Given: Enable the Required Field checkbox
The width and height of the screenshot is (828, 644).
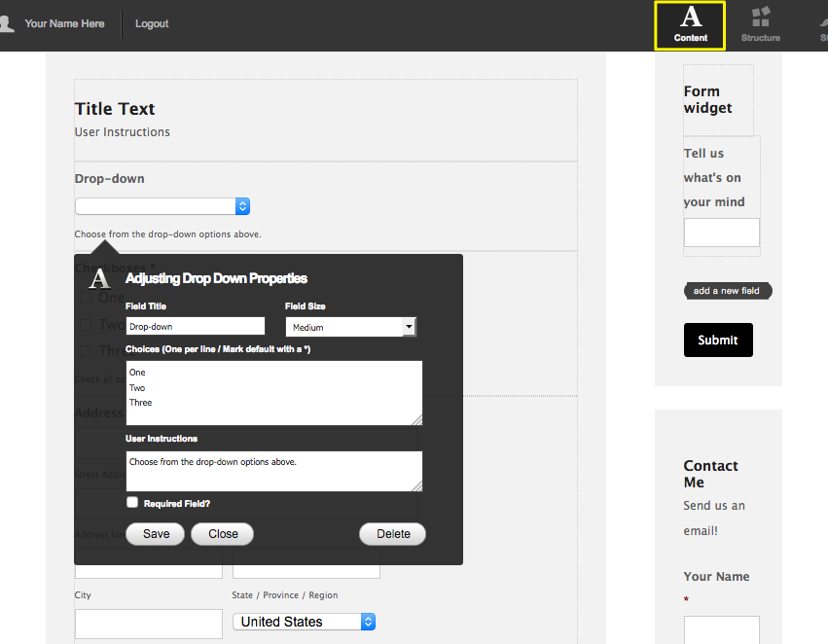Looking at the screenshot, I should click(x=132, y=502).
